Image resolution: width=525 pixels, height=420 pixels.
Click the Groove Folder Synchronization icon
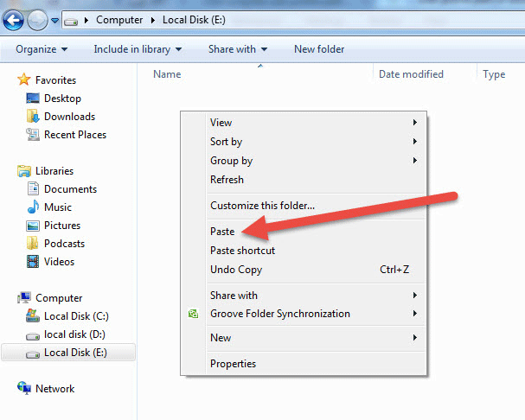point(193,314)
